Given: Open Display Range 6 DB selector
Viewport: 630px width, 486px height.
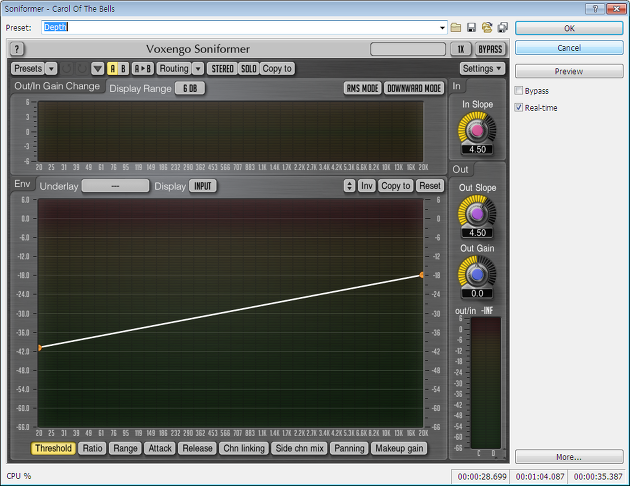Looking at the screenshot, I should tap(190, 88).
